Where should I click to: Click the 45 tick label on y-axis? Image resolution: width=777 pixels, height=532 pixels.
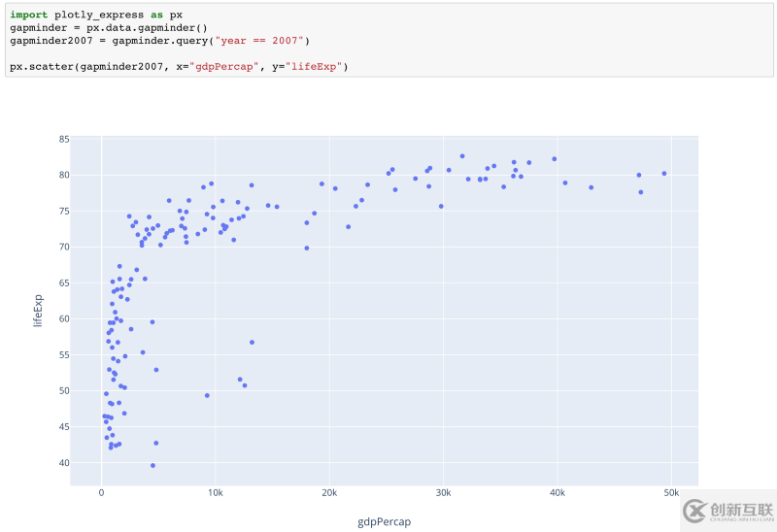pos(64,426)
